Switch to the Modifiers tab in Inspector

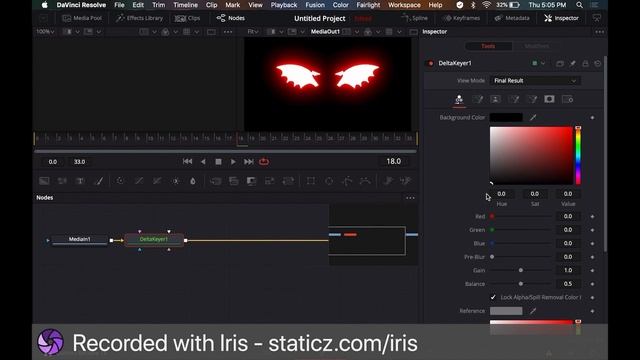537,46
